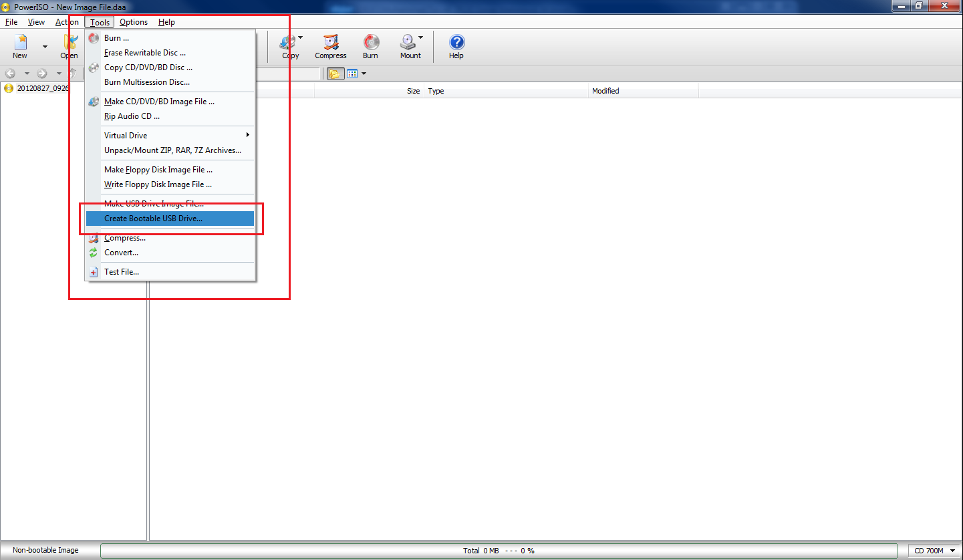The image size is (963, 560).
Task: Click the back navigation arrow
Action: tap(9, 74)
